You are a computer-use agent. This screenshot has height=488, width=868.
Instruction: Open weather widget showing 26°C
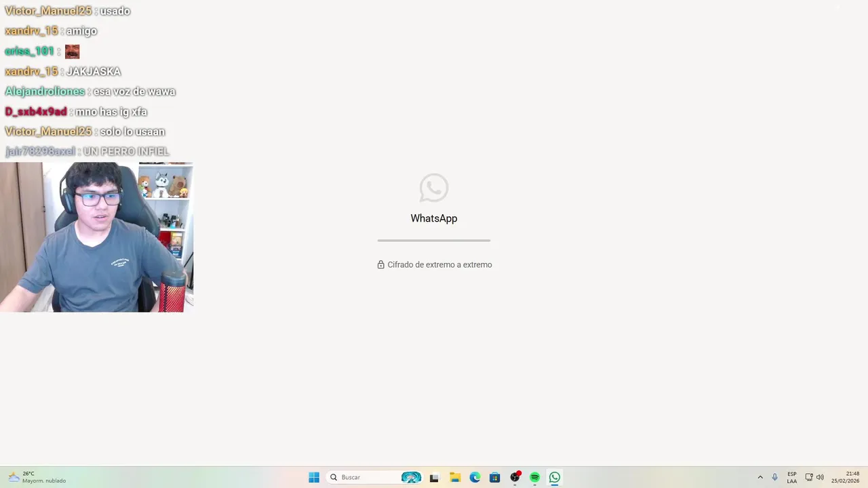(37, 477)
